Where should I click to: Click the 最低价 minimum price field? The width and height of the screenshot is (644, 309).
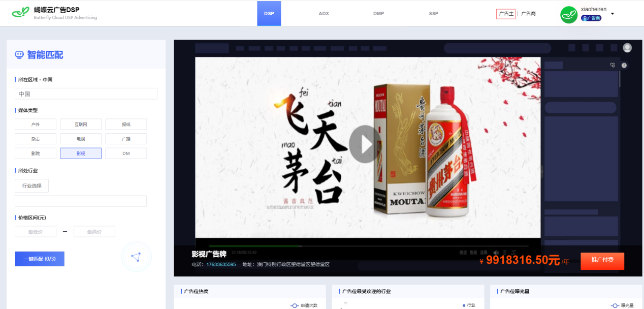[36, 232]
